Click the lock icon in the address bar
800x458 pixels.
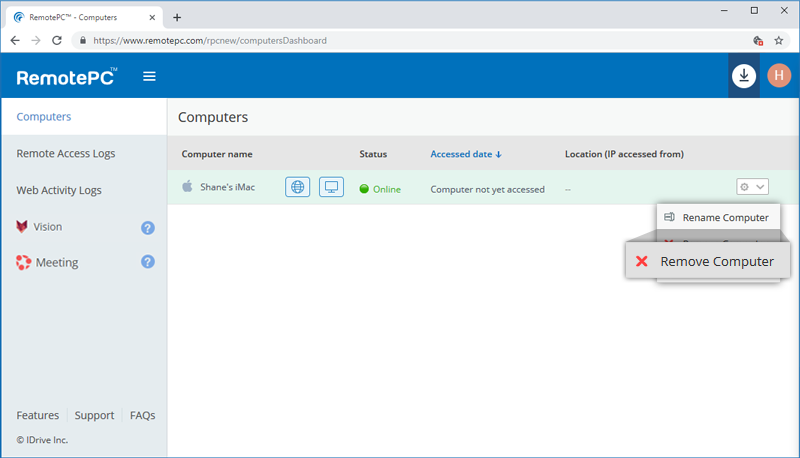(83, 40)
